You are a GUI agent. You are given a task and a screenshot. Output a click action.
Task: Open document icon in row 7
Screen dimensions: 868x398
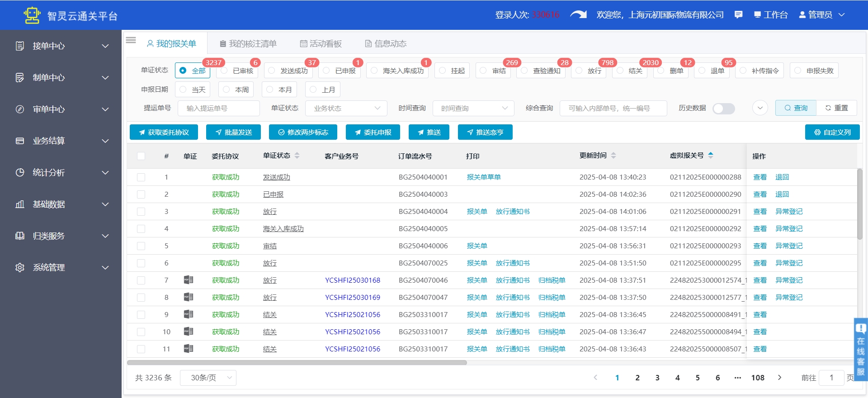(189, 280)
